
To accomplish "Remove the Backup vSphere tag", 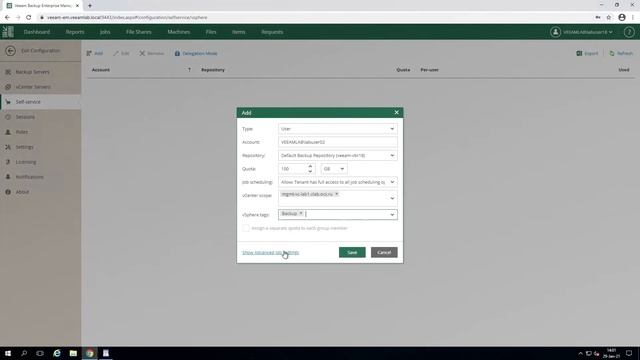I will click(301, 213).
